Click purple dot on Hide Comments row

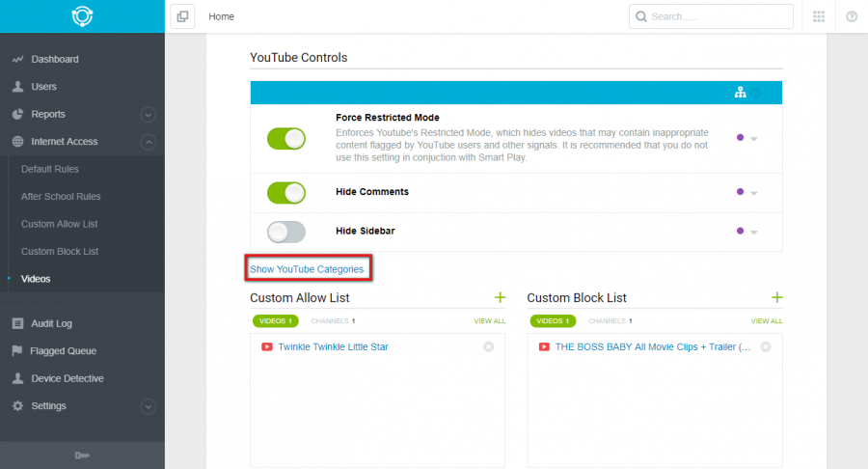[740, 192]
